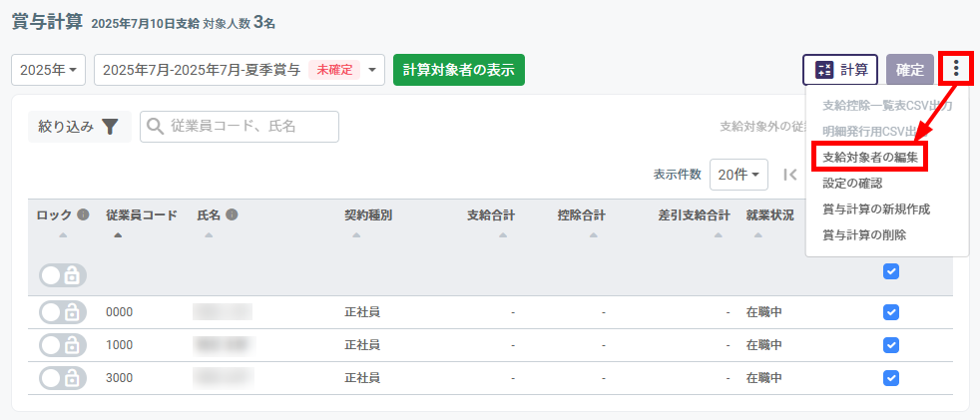The height and width of the screenshot is (420, 980).
Task: Open the three-dot more options menu
Action: click(956, 69)
